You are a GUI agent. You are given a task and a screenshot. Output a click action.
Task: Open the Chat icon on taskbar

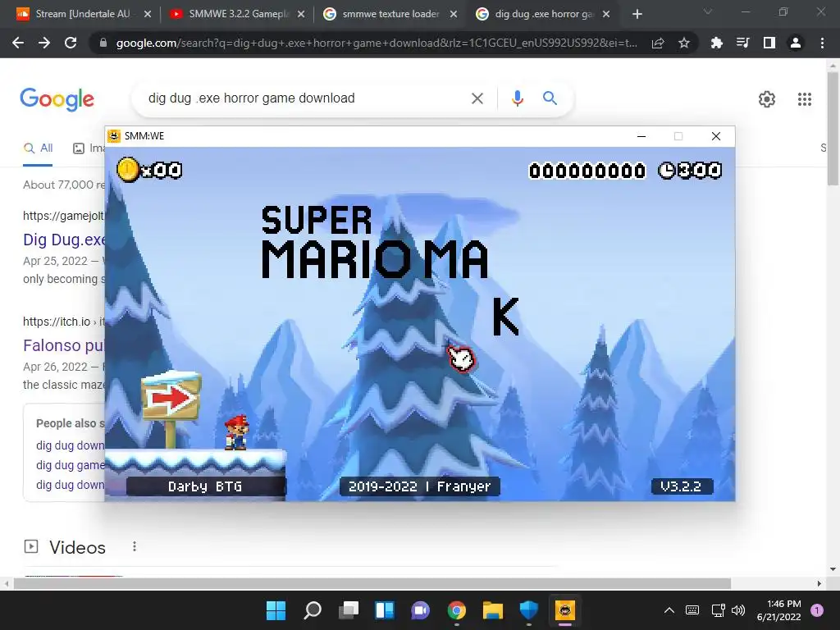[421, 610]
